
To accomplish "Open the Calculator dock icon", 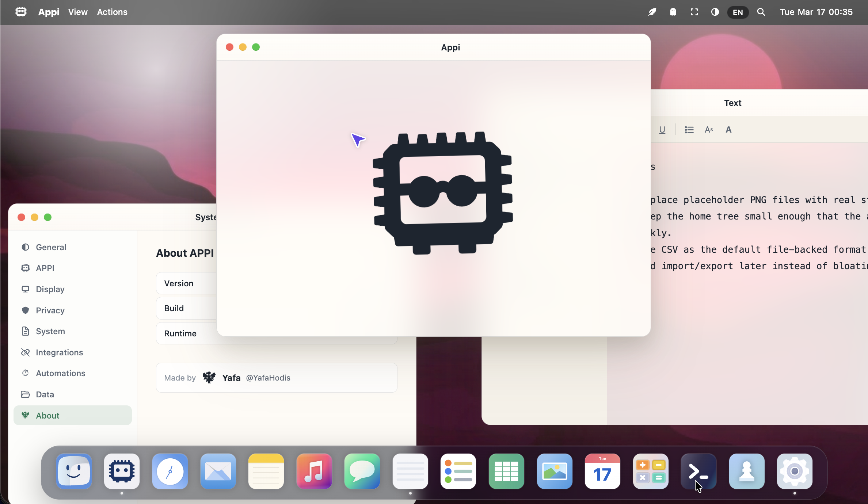I will pos(650,471).
